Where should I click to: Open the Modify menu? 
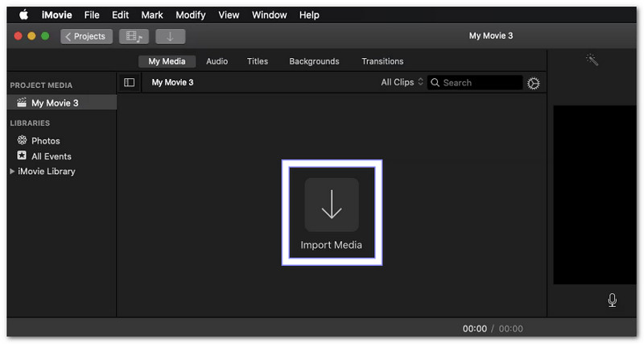(x=191, y=15)
